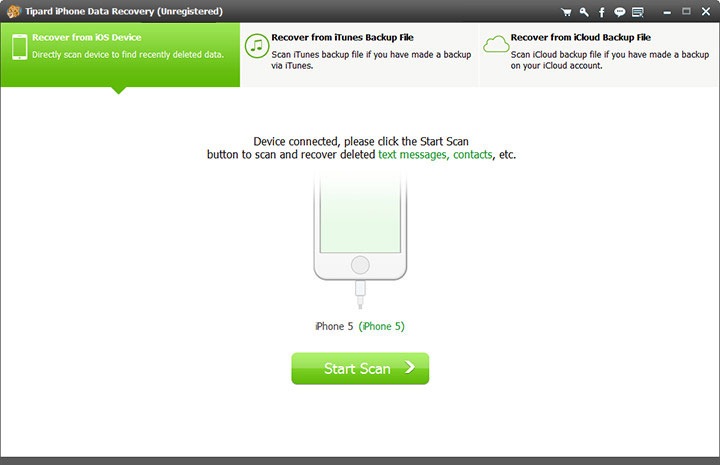Select Recover from iOS Device tab

coord(120,55)
